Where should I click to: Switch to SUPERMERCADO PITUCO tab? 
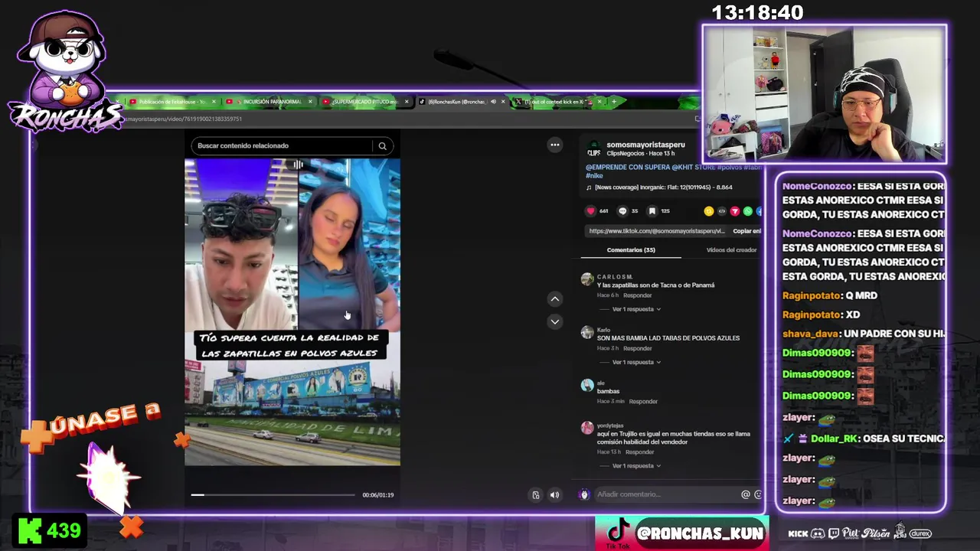click(366, 102)
